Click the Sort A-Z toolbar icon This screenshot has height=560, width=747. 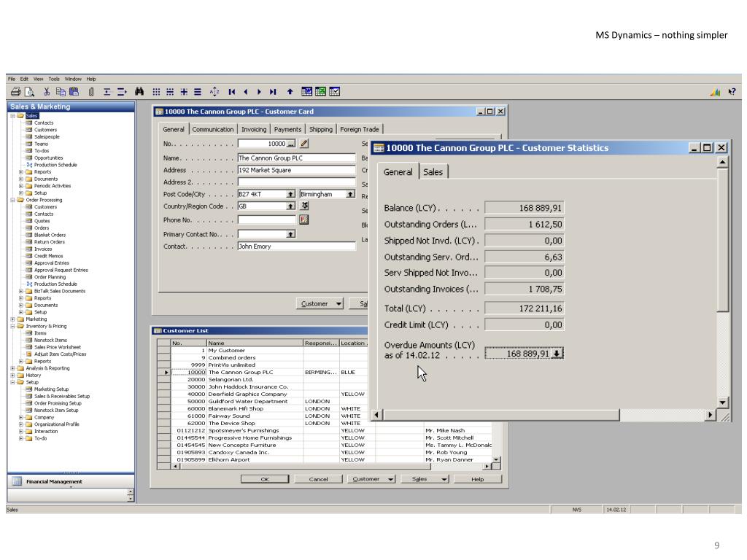coord(215,92)
